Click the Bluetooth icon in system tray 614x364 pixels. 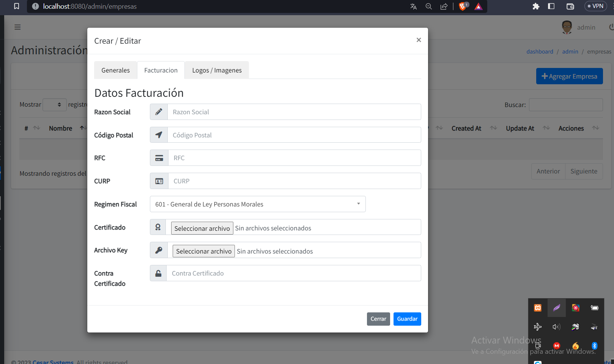point(594,346)
